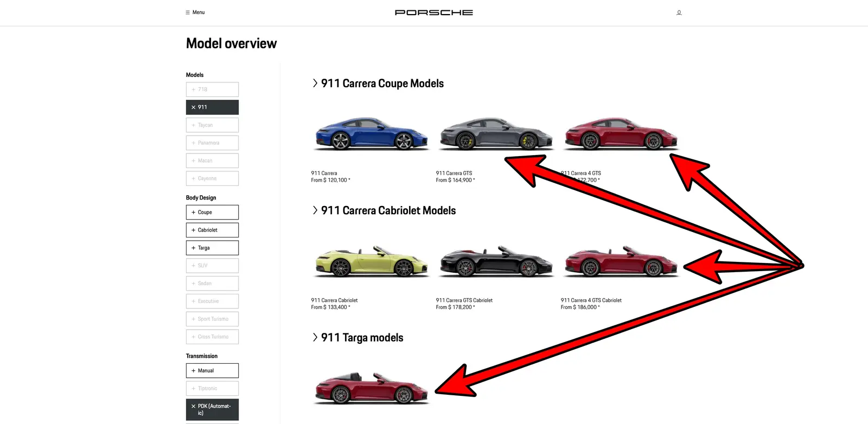Click the Porsche logo in header
Image resolution: width=868 pixels, height=424 pixels.
pyautogui.click(x=433, y=12)
